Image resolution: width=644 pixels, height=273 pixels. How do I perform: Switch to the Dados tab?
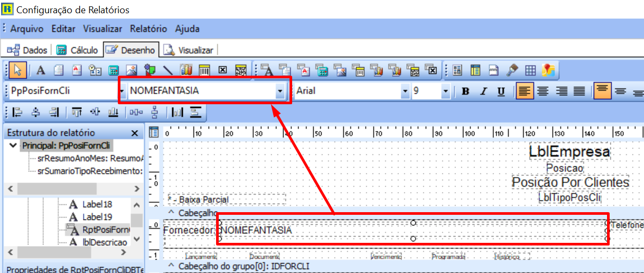[x=27, y=50]
